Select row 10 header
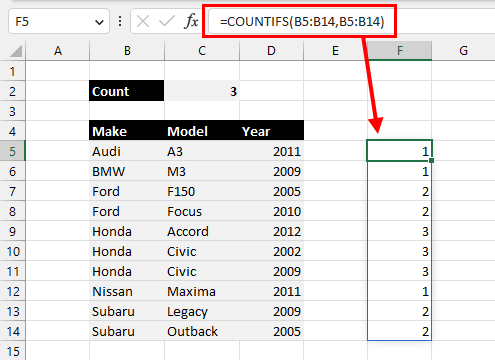The image size is (495, 360). click(x=13, y=251)
